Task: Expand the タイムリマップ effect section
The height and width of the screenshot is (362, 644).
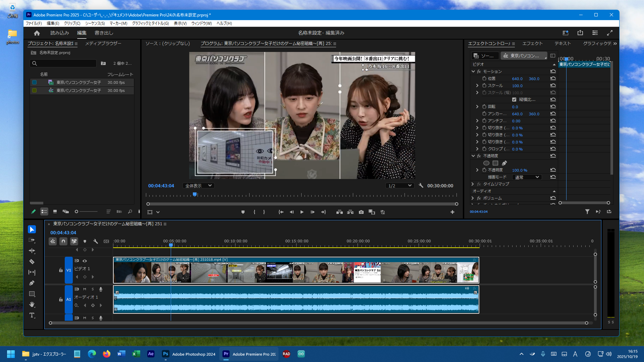Action: tap(473, 184)
